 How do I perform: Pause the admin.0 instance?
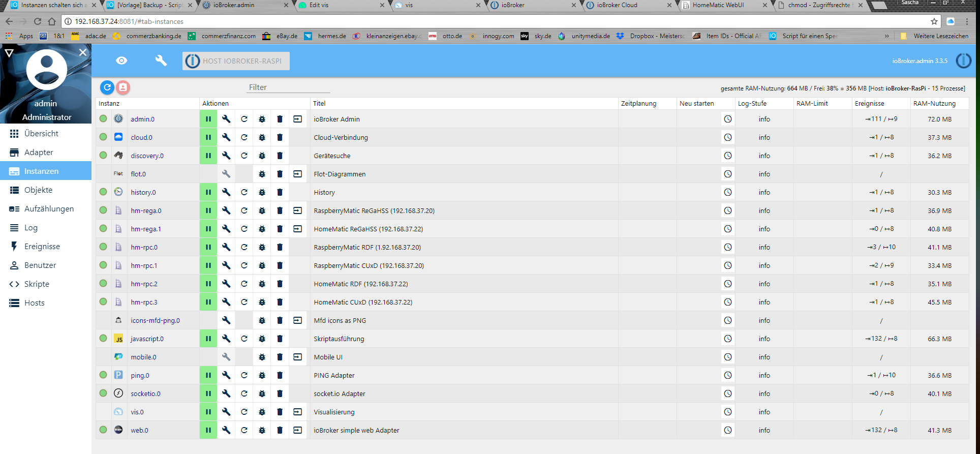[x=208, y=119]
